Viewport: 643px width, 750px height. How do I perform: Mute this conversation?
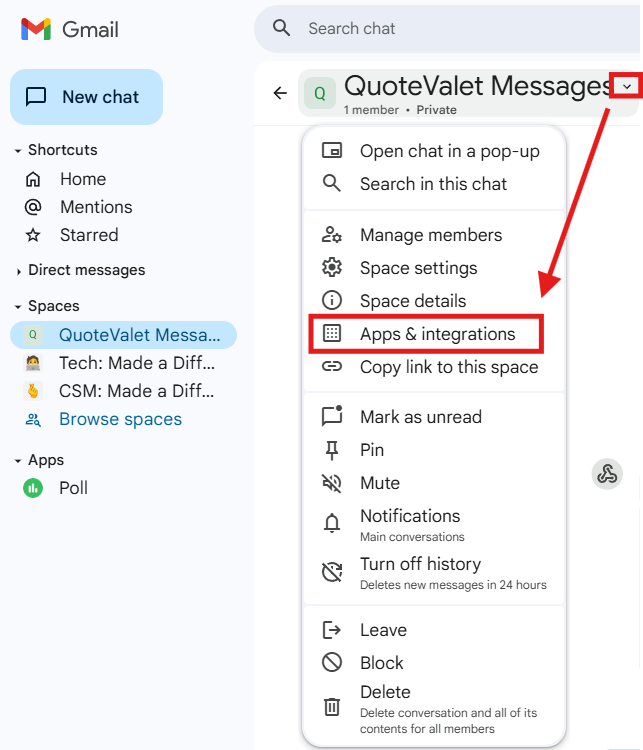380,483
